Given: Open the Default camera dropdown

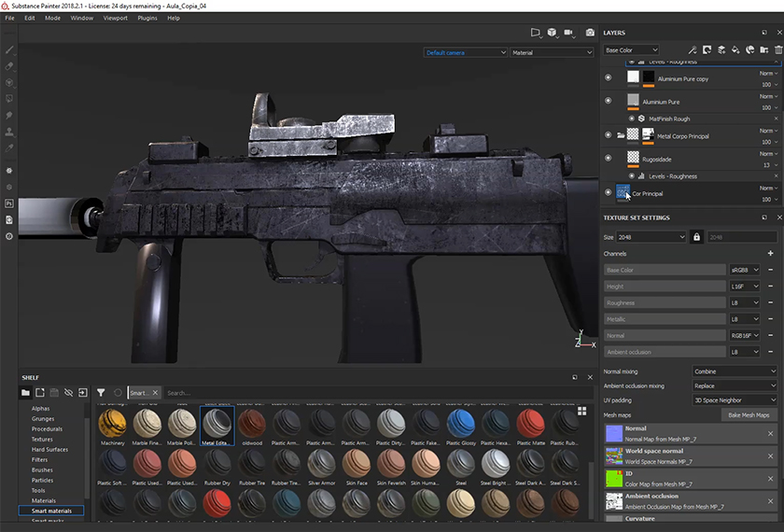Looking at the screenshot, I should pyautogui.click(x=464, y=53).
